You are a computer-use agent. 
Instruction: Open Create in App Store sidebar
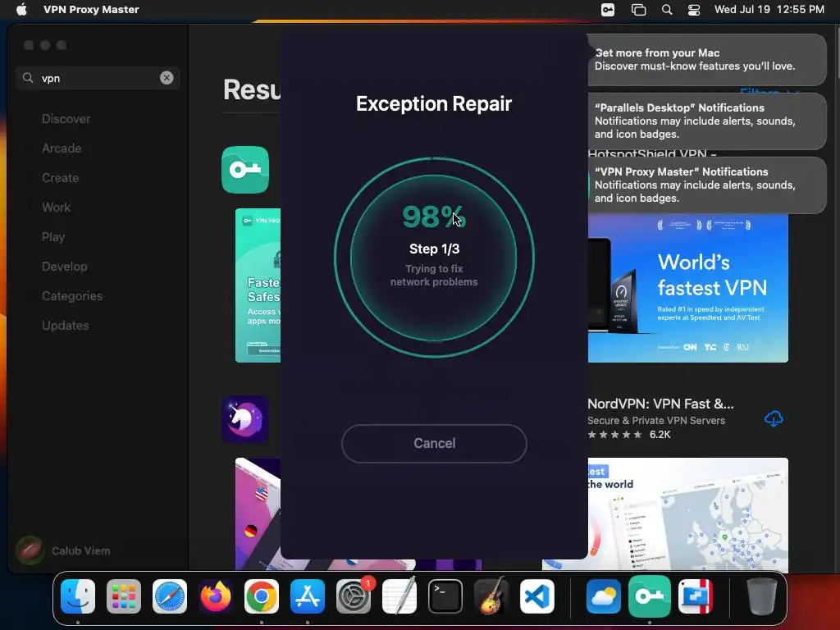coord(61,178)
